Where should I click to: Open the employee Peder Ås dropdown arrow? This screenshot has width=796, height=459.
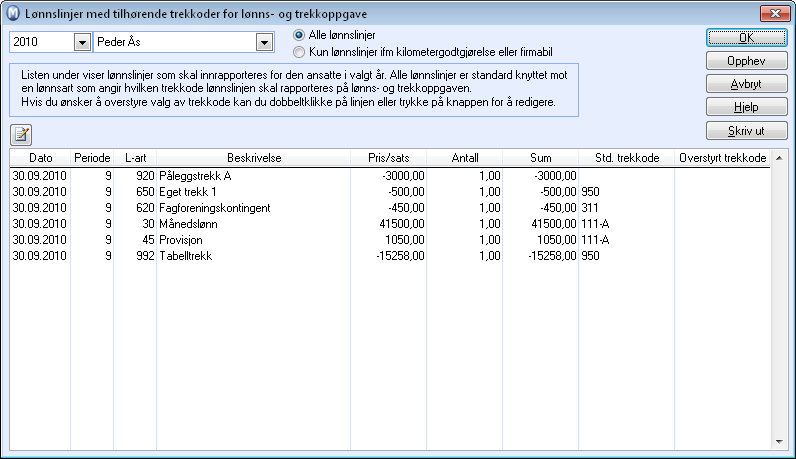(264, 42)
